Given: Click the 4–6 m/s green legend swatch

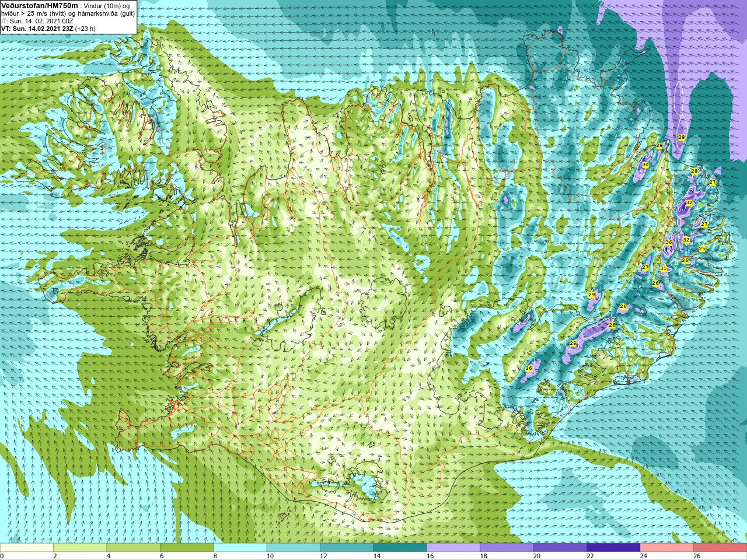Looking at the screenshot, I should 134,548.
